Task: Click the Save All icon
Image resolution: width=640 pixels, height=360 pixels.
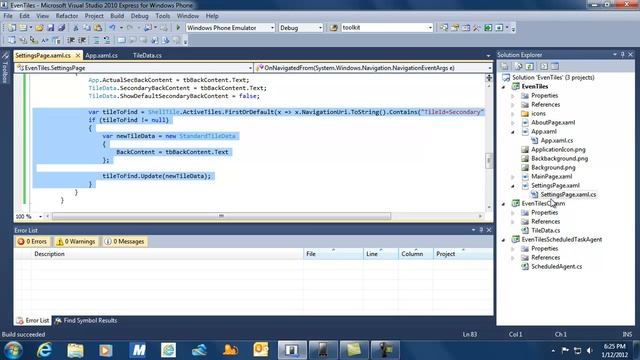Action: [x=61, y=28]
